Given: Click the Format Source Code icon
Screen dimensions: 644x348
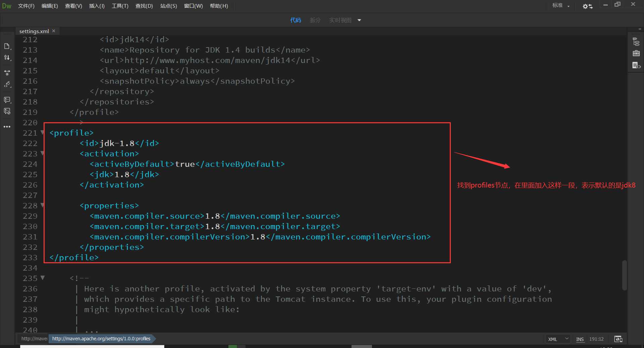Looking at the screenshot, I should click(7, 84).
